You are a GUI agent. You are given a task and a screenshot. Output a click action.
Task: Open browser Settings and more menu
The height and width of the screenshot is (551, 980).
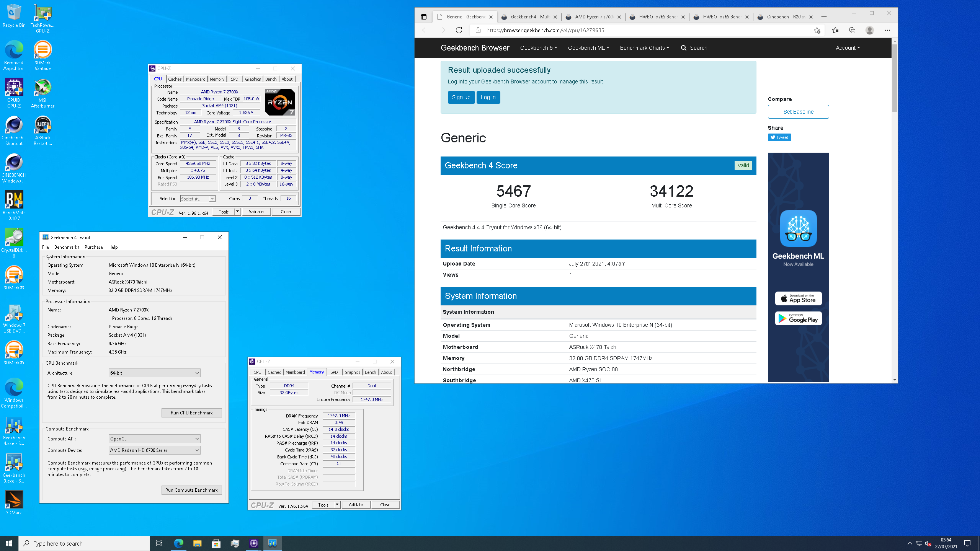coord(887,30)
